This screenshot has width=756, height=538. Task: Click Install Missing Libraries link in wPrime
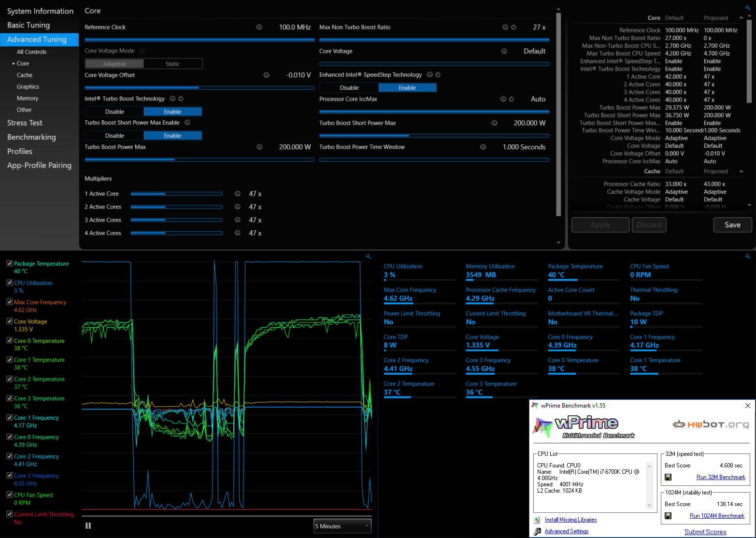tap(571, 520)
